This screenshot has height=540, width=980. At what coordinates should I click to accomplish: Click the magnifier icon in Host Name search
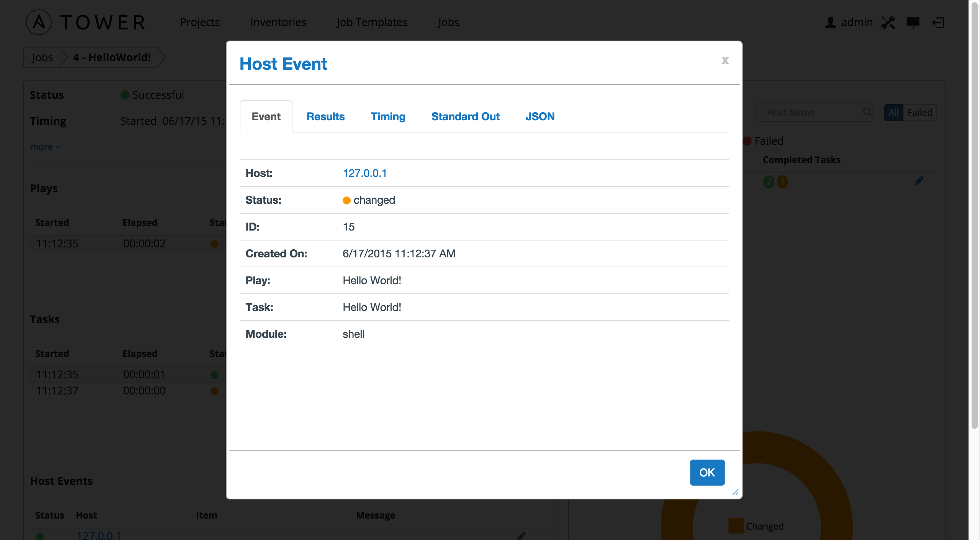pos(867,112)
